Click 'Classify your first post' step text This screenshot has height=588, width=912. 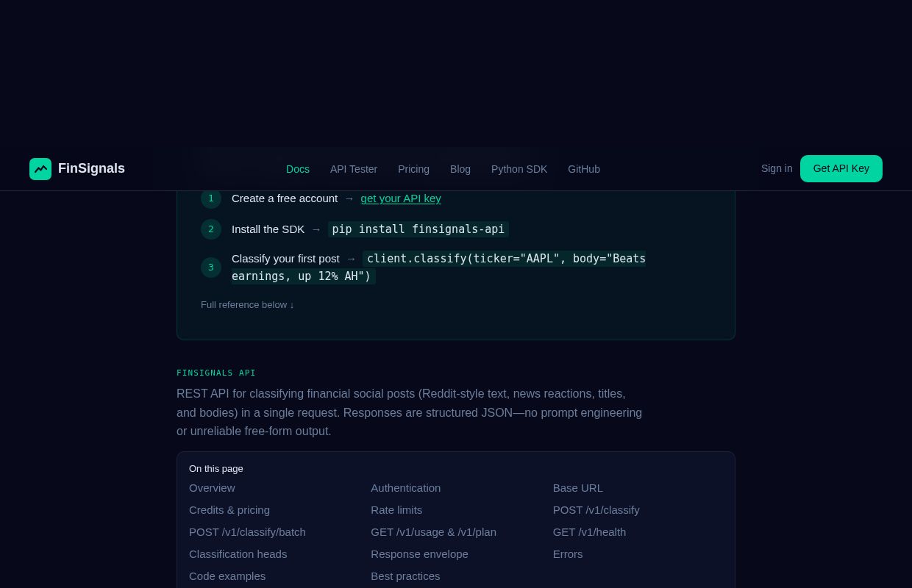click(x=285, y=259)
